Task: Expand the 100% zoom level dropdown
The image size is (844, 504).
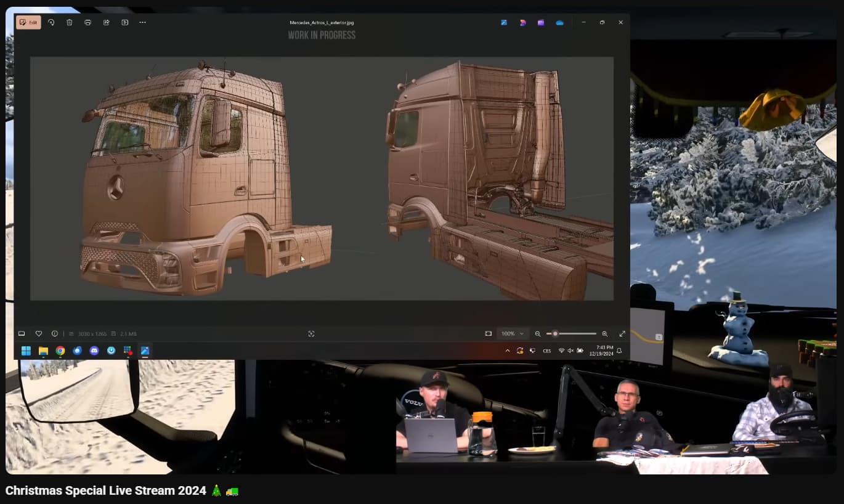Action: (x=513, y=333)
